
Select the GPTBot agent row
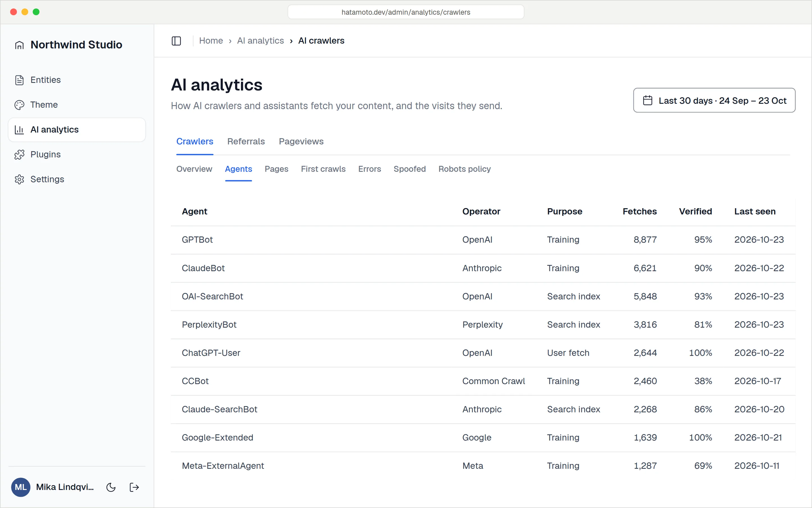pos(483,240)
